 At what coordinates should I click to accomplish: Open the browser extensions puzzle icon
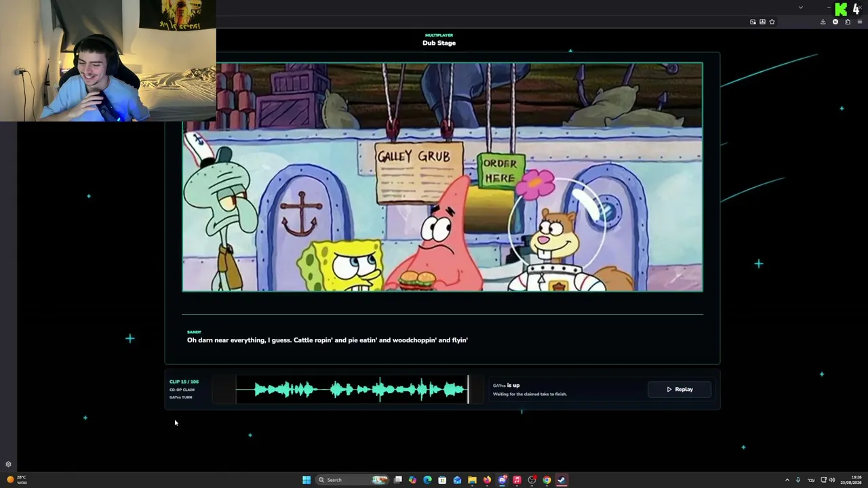click(848, 22)
